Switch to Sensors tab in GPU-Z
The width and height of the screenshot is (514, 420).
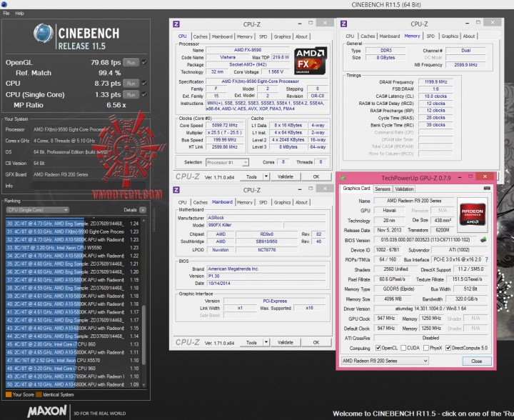(x=383, y=189)
